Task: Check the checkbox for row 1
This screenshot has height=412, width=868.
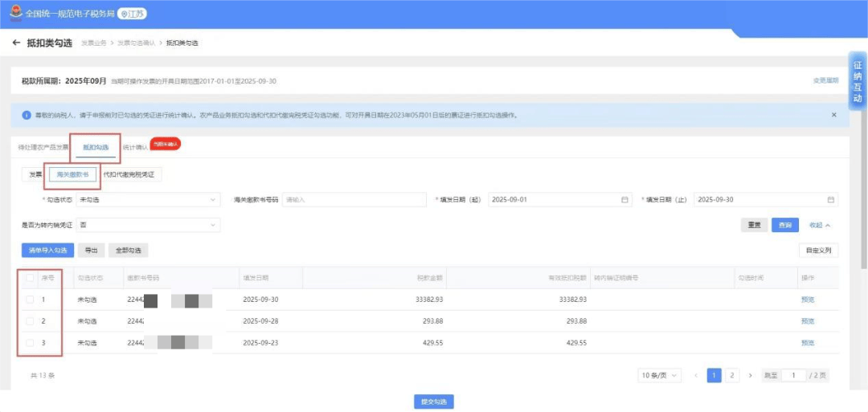Action: point(30,300)
